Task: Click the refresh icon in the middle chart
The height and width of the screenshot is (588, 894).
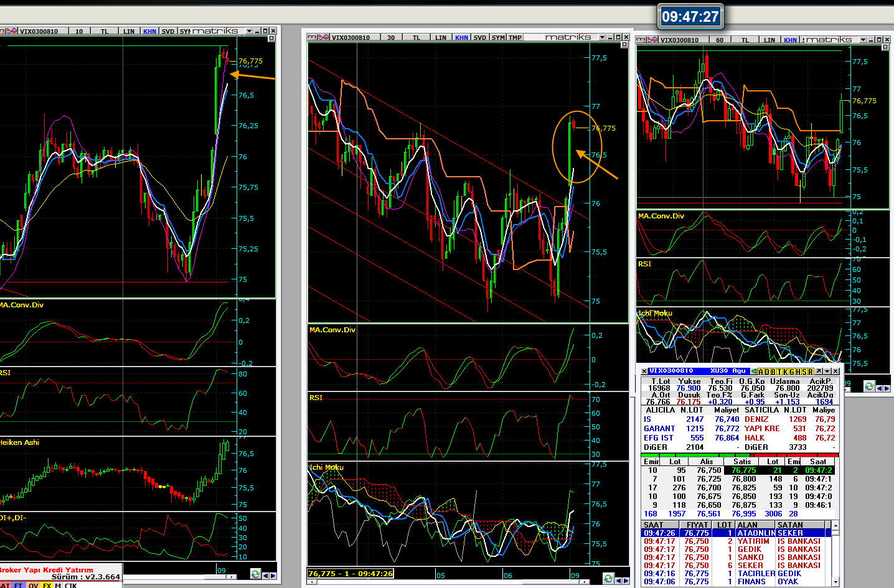Action: [x=608, y=579]
